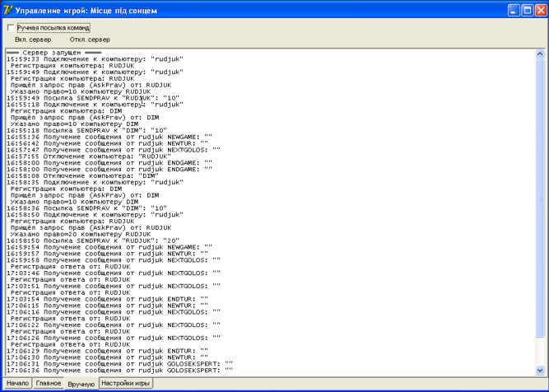Click the 17:03:54 ENDTUR log entry
The image size is (549, 392).
click(x=107, y=298)
